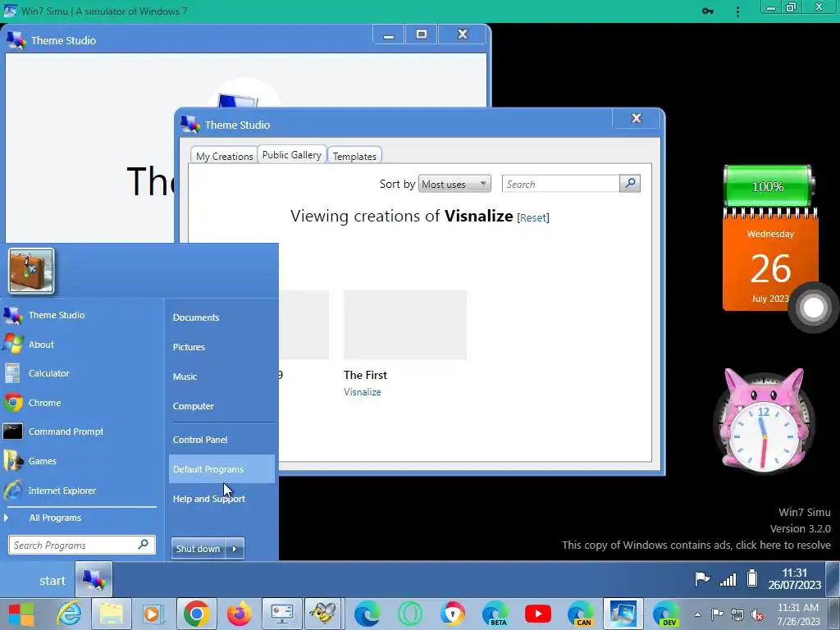
Task: Click the Windows Start logo on host taskbar
Action: (x=22, y=614)
